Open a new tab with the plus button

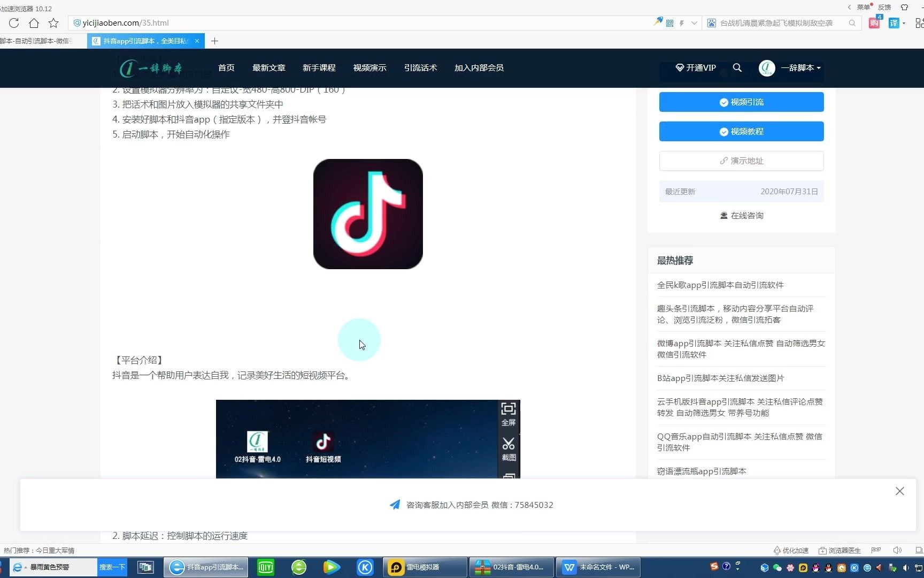pyautogui.click(x=214, y=41)
